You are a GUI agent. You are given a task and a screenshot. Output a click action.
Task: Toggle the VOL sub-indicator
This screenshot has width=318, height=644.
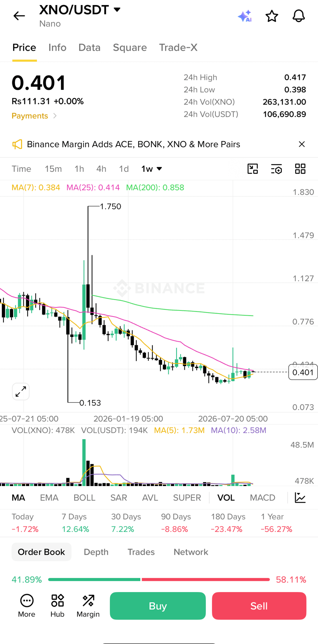point(226,498)
